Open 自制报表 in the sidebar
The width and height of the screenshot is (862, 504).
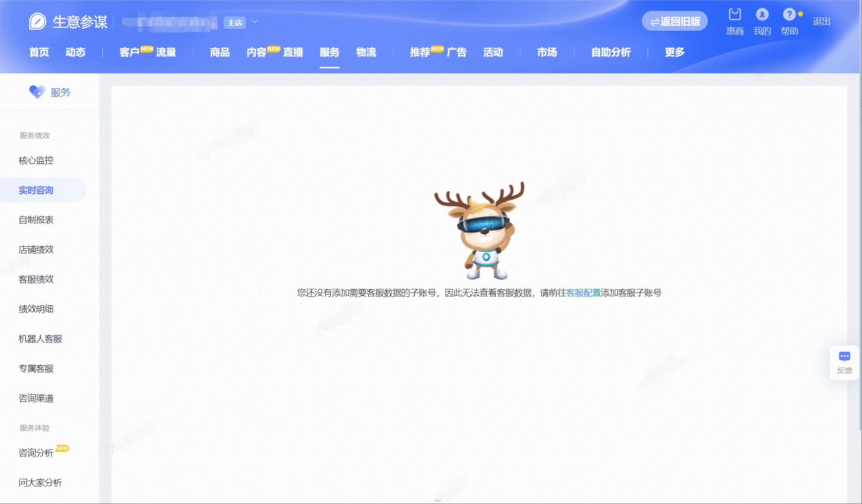coord(36,220)
